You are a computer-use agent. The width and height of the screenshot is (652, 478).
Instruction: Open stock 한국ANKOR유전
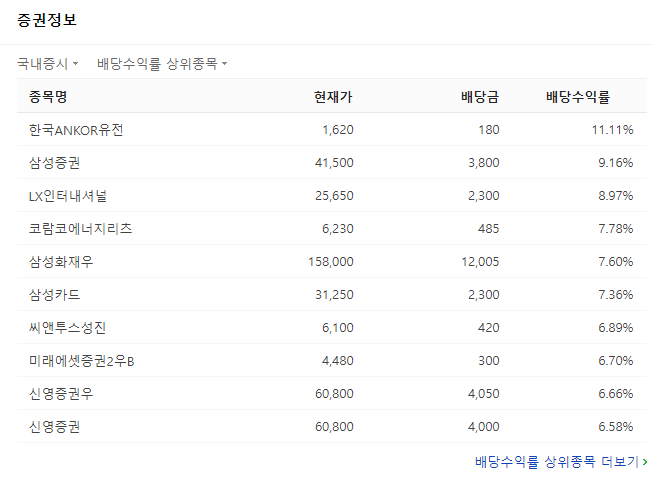tap(76, 130)
